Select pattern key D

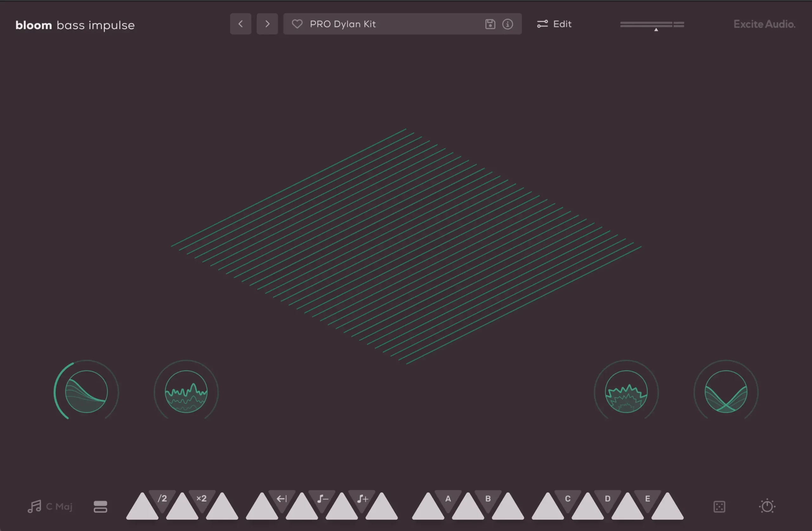point(607,500)
